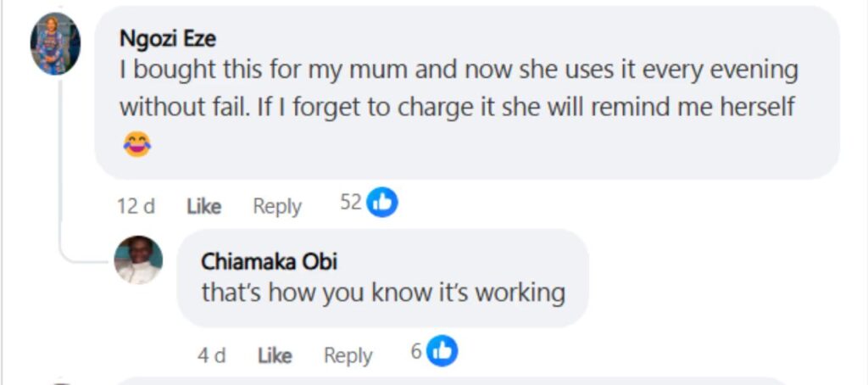The height and width of the screenshot is (385, 868).
Task: Select the "that's how you know it's working" text
Action: (x=383, y=293)
